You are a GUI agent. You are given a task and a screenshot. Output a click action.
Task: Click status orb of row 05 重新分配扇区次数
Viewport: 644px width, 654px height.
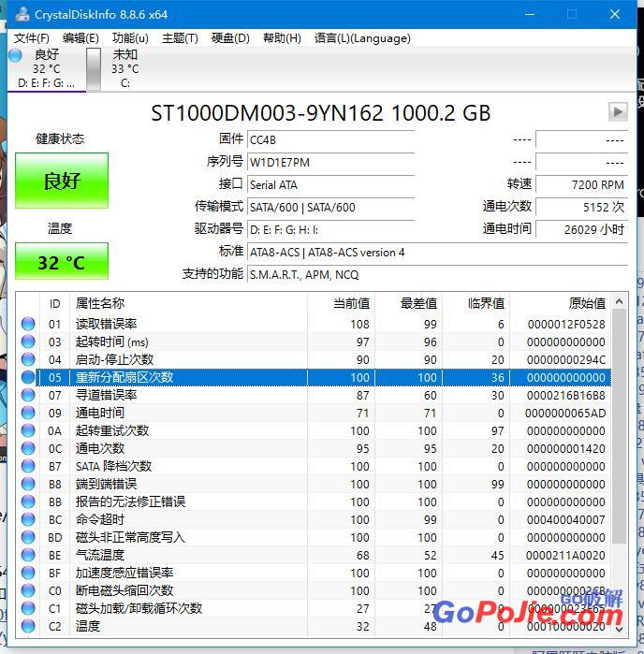pyautogui.click(x=28, y=377)
